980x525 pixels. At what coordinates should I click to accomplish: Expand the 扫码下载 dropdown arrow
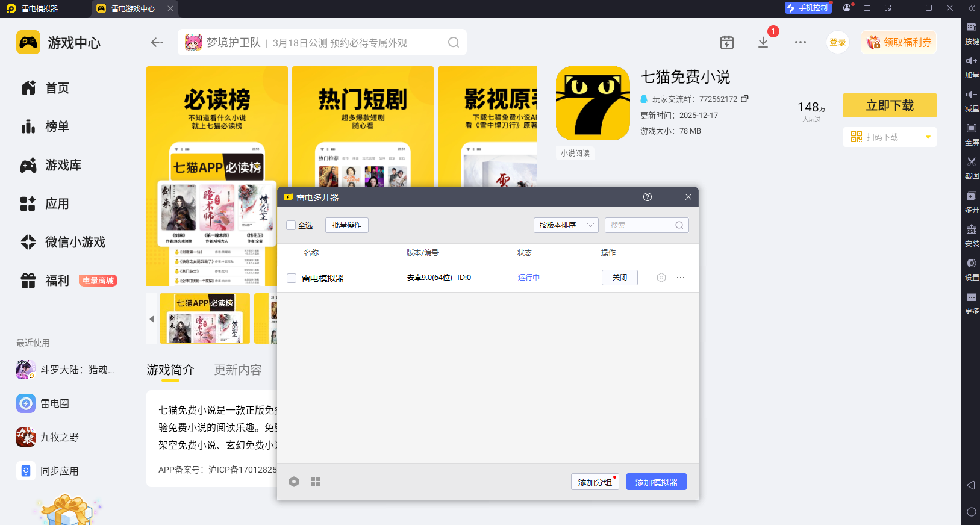coord(928,137)
